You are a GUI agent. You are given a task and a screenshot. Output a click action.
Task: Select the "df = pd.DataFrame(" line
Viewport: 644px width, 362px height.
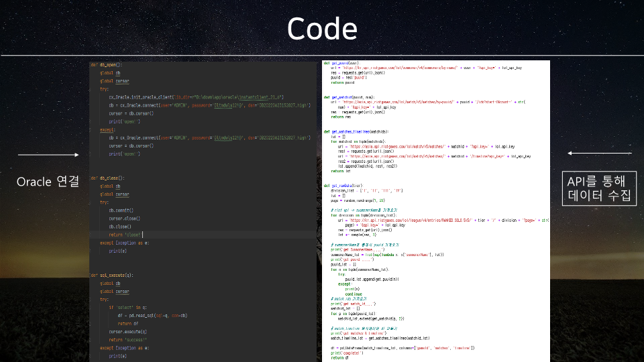[x=402, y=348]
